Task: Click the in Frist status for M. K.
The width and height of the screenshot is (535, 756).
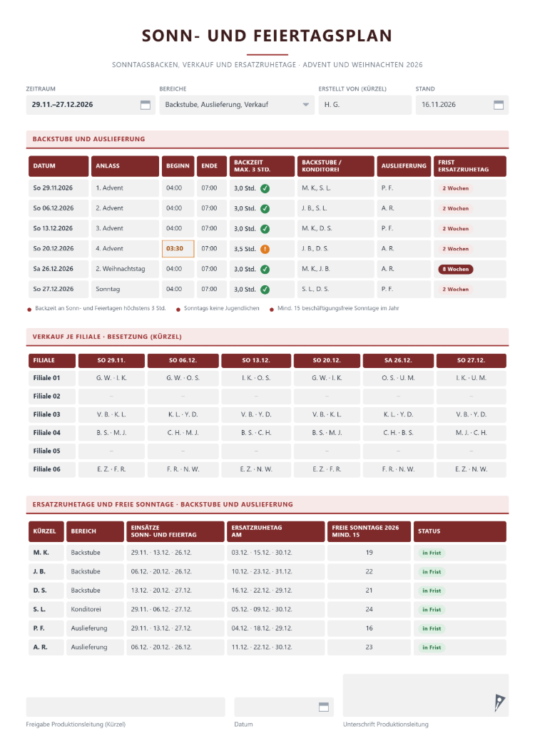Action: click(x=432, y=553)
